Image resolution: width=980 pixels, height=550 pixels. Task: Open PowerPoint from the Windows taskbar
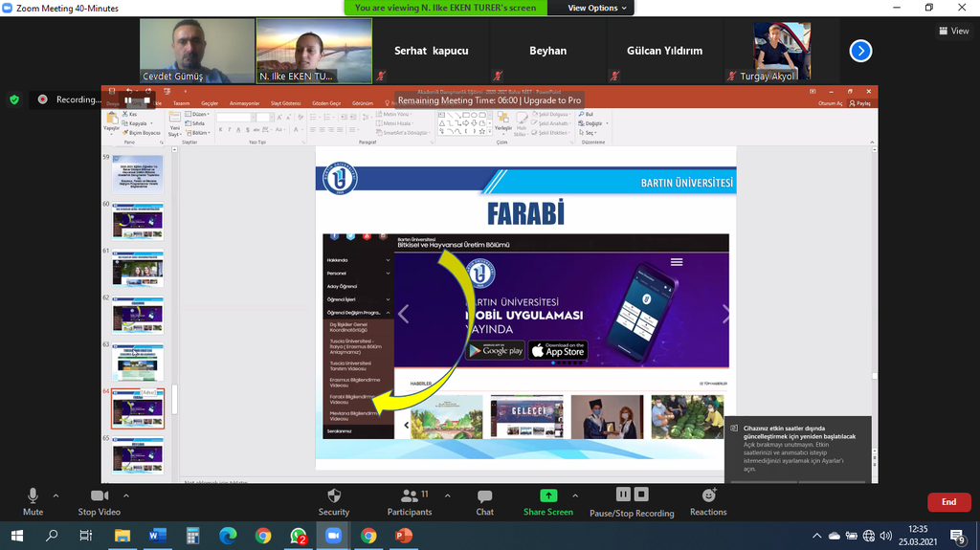coord(404,536)
